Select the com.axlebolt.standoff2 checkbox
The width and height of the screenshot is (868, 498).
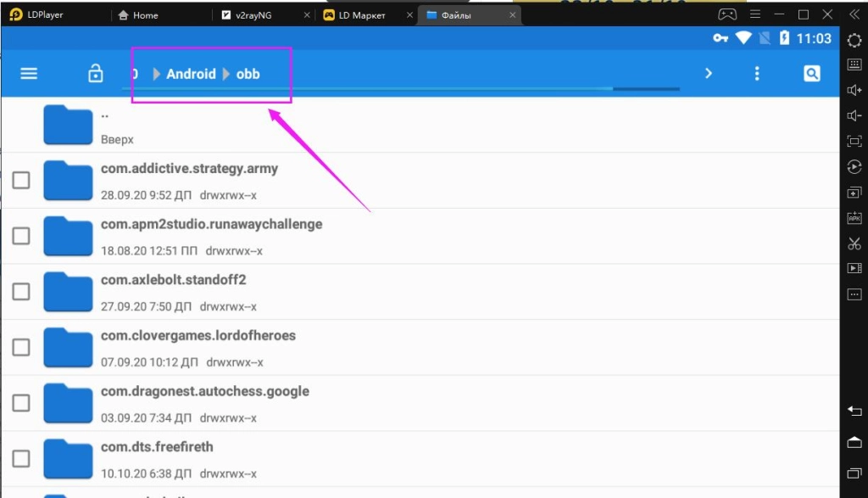[x=21, y=292]
